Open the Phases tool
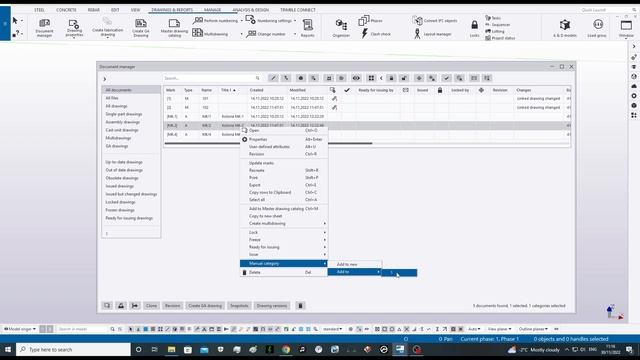Image resolution: width=640 pixels, height=360 pixels. (x=370, y=20)
